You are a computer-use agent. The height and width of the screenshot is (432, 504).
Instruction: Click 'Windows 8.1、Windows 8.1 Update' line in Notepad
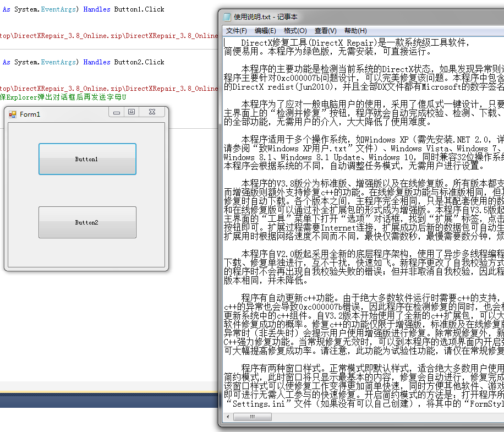click(x=364, y=157)
